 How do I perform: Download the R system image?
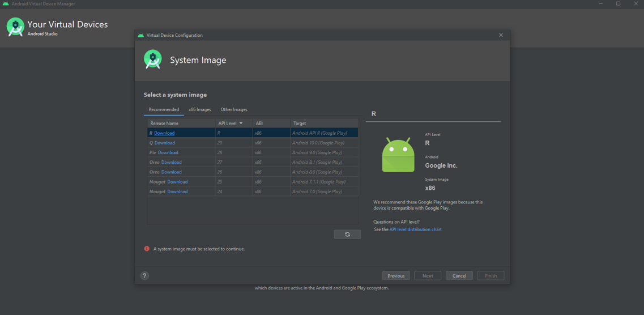click(x=164, y=133)
